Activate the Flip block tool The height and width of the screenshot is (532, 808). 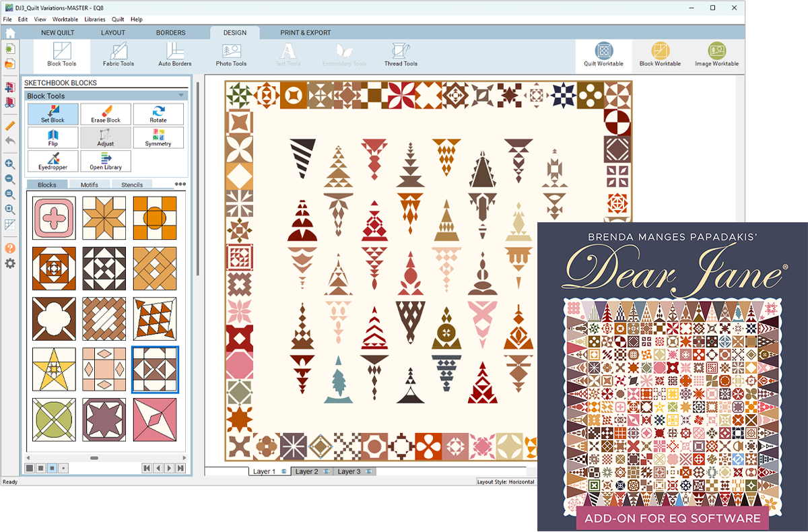[53, 137]
